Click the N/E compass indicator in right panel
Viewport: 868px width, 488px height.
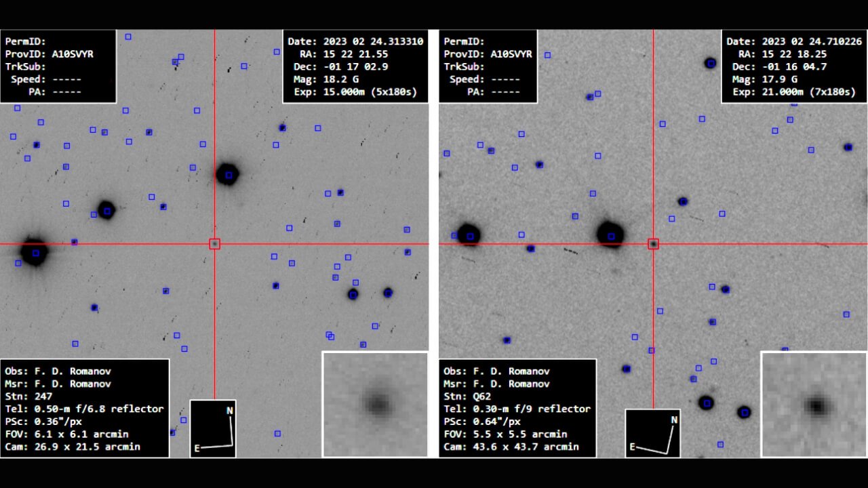click(652, 432)
